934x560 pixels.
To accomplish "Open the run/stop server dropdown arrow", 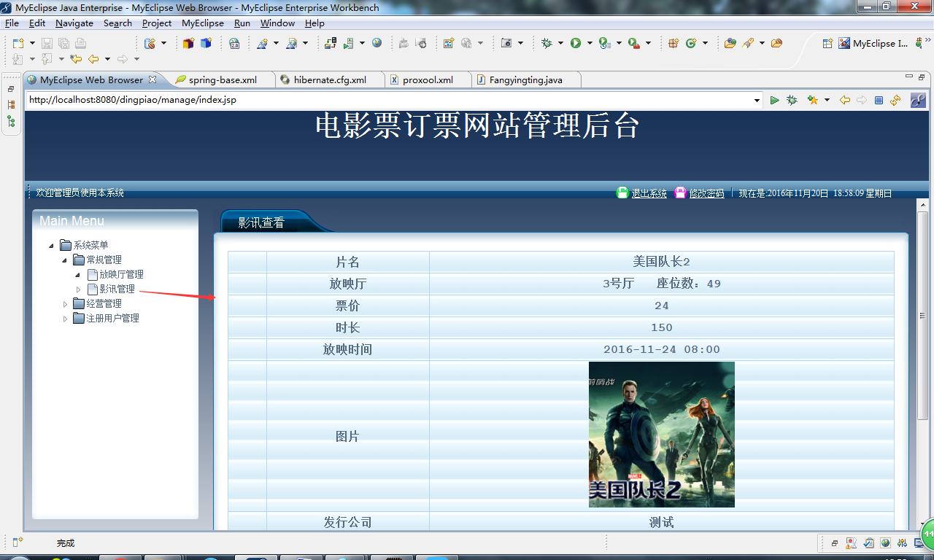I will tap(362, 43).
